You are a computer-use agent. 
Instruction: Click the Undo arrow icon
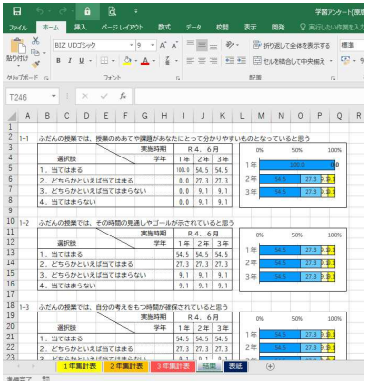coord(40,12)
